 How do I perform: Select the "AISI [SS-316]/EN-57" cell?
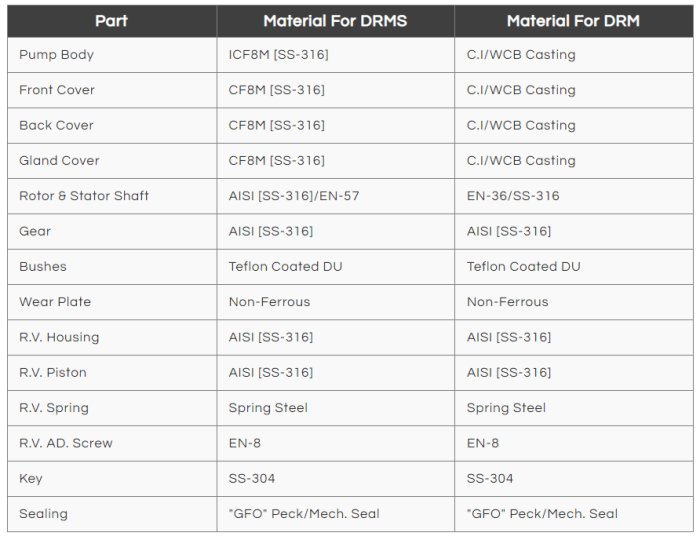294,196
